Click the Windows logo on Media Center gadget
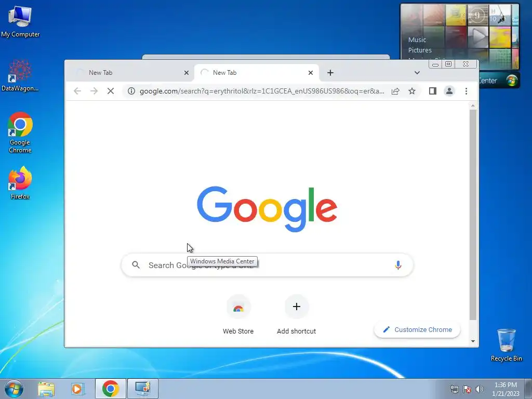Image resolution: width=532 pixels, height=399 pixels. (x=512, y=81)
